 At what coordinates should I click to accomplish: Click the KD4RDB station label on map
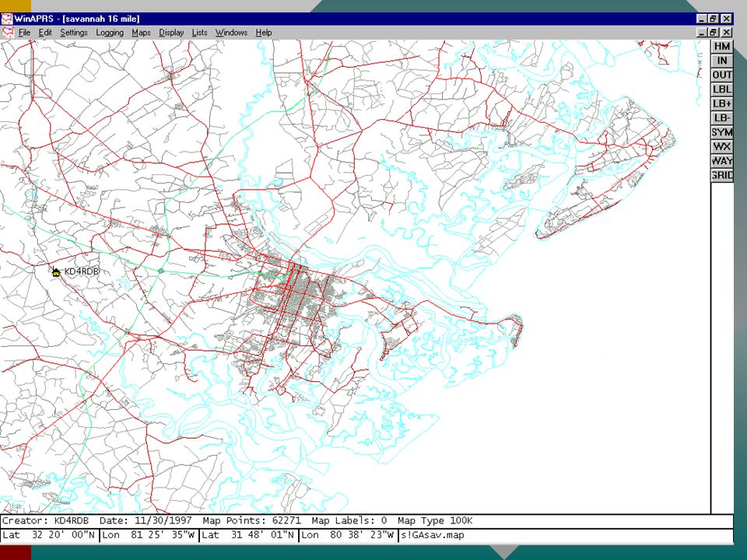click(x=82, y=271)
